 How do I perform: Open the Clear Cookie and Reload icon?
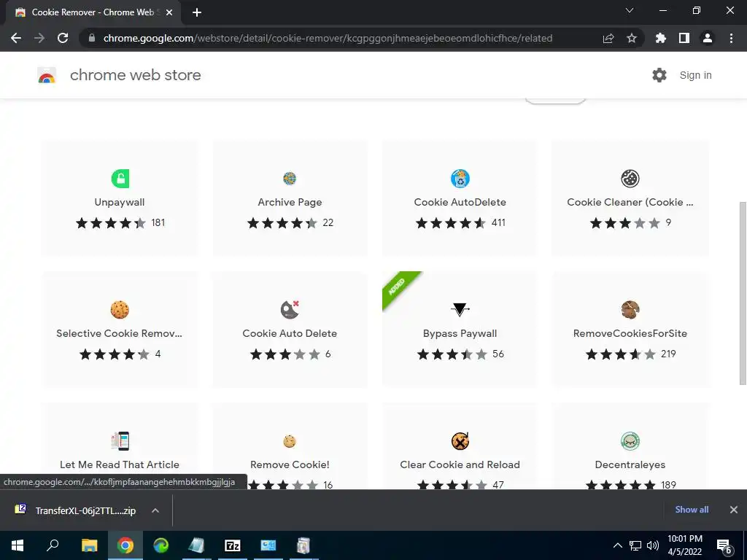460,441
